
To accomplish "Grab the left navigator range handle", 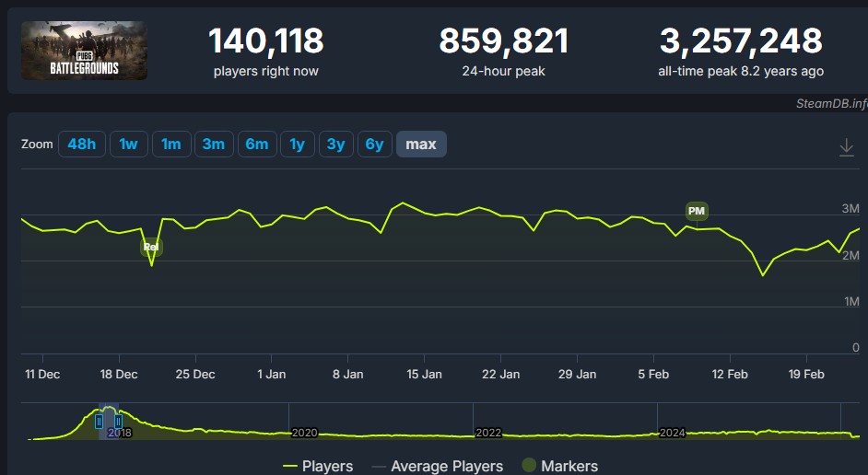I will pos(99,422).
